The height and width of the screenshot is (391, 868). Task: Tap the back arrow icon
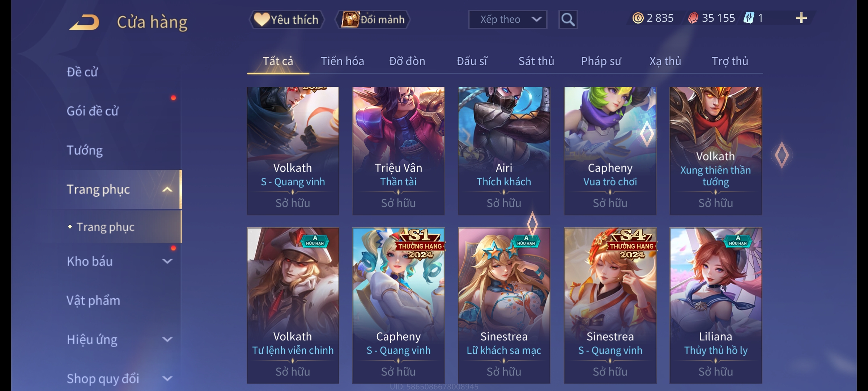[x=84, y=22]
